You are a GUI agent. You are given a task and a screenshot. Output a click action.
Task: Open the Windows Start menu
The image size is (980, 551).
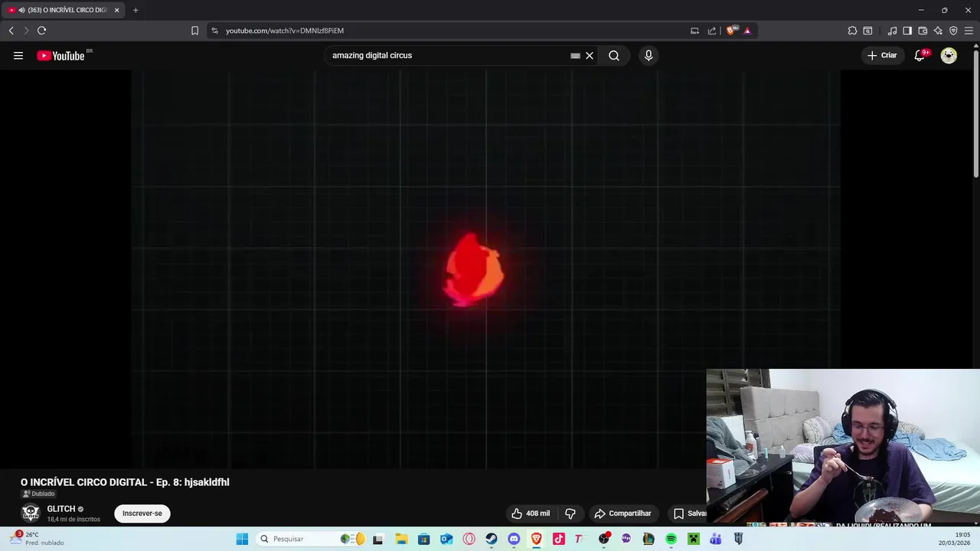[x=242, y=539]
